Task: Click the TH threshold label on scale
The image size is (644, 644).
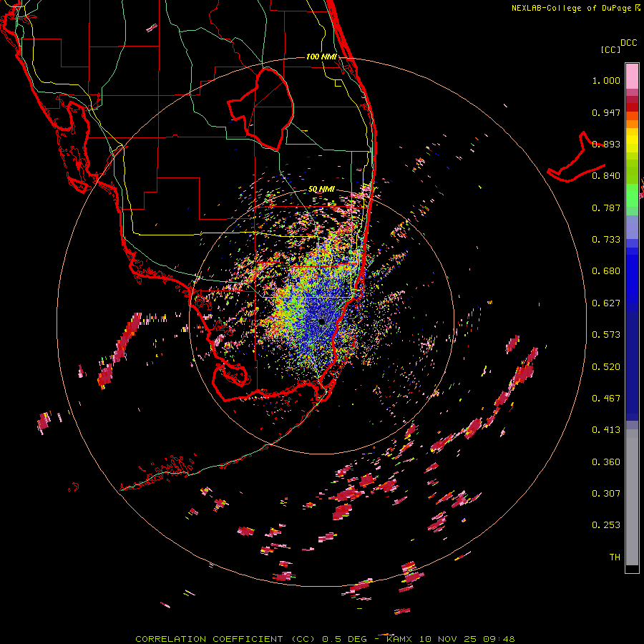Action: (x=615, y=557)
